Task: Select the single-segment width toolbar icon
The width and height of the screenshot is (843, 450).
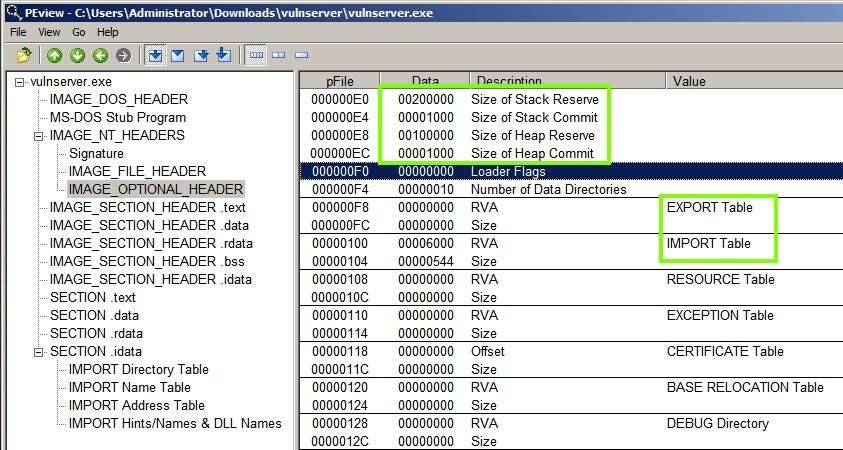Action: pyautogui.click(x=302, y=55)
